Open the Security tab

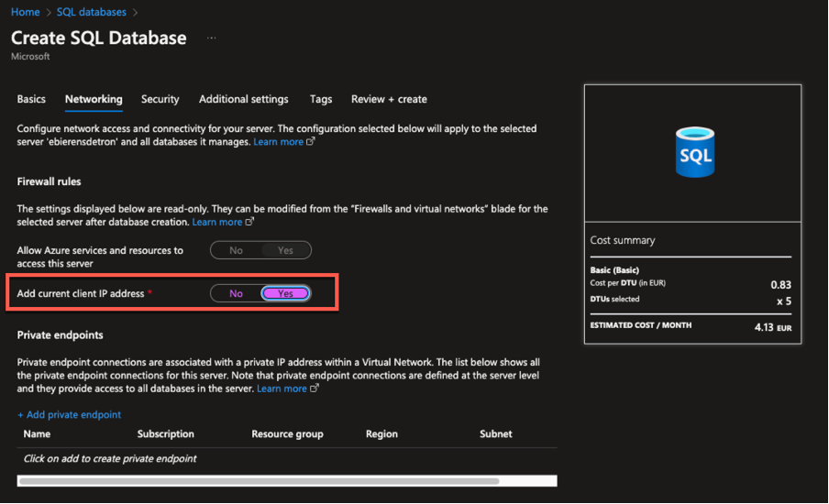click(x=160, y=99)
